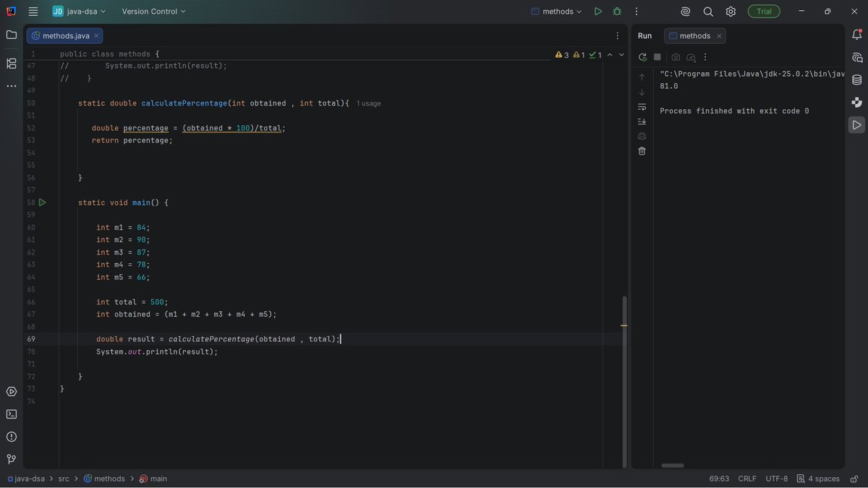
Task: Click main method in the breadcrumb bar
Action: tap(153, 479)
